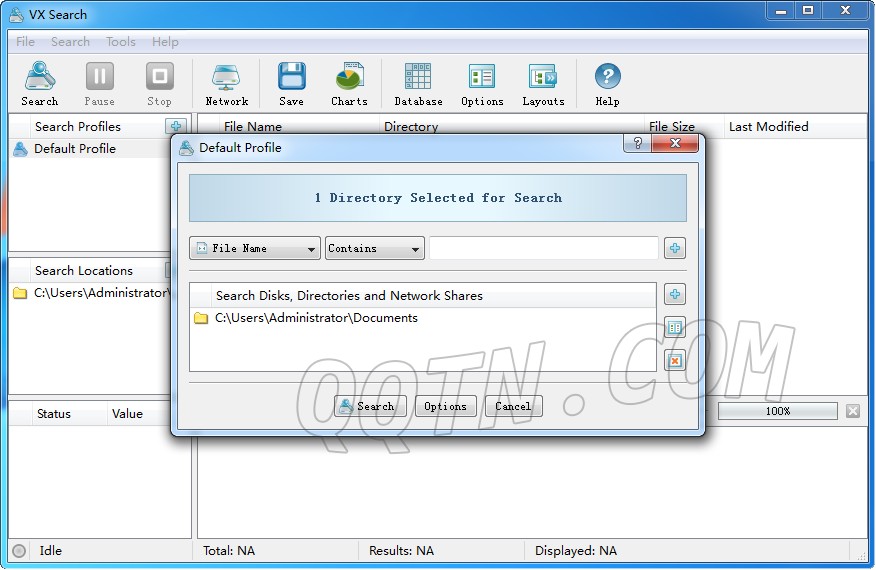Open the Charts toolbar icon
The width and height of the screenshot is (876, 570).
(349, 84)
